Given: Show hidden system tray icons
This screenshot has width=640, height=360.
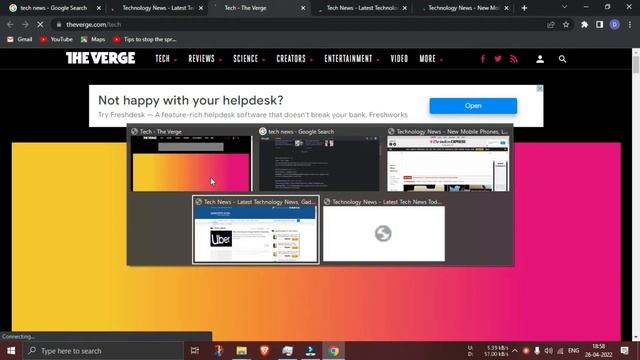Looking at the screenshot, I should [x=515, y=351].
